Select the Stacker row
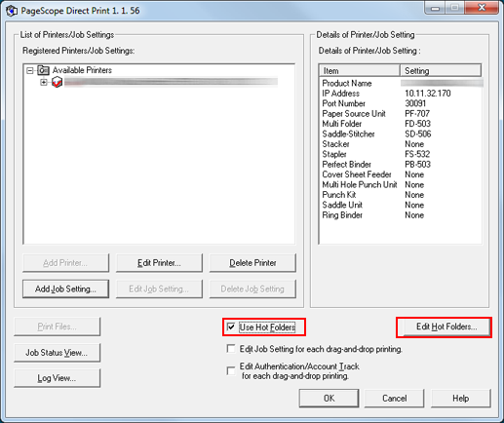The width and height of the screenshot is (504, 423). [x=401, y=144]
